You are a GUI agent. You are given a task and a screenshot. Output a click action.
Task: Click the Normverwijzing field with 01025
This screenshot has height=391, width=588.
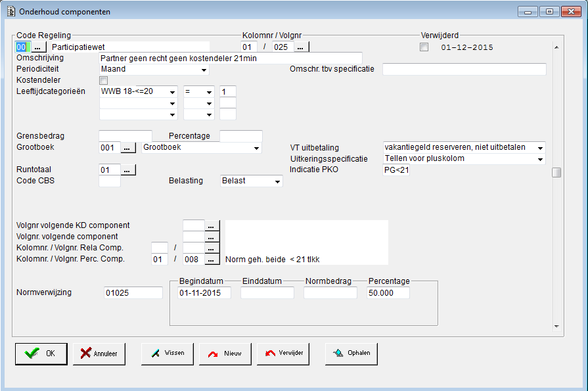tap(133, 292)
